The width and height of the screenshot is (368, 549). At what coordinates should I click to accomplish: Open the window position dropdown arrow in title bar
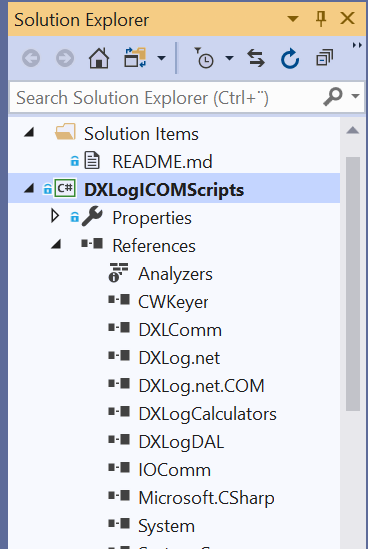(293, 19)
